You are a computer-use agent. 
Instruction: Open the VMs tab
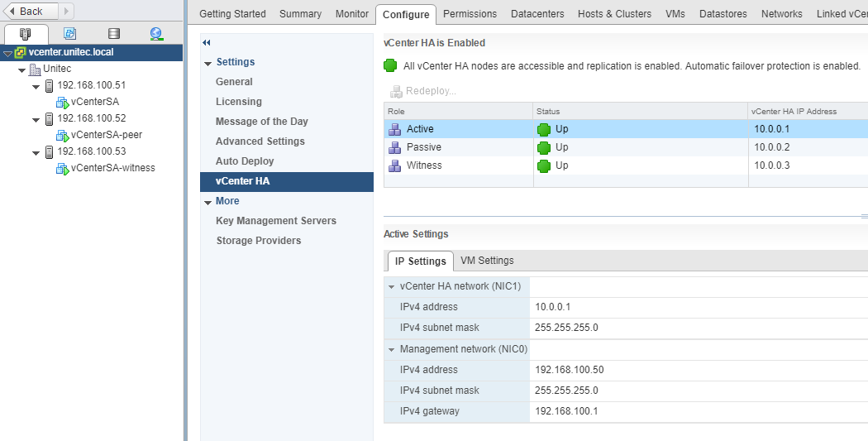[x=675, y=14]
